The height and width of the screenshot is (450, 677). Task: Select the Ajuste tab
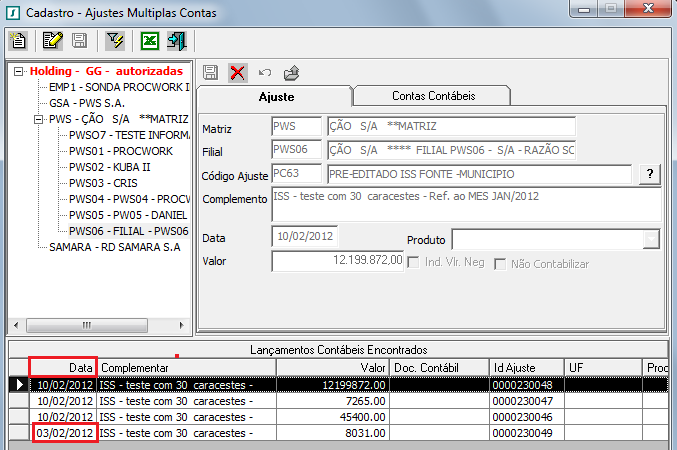[276, 96]
